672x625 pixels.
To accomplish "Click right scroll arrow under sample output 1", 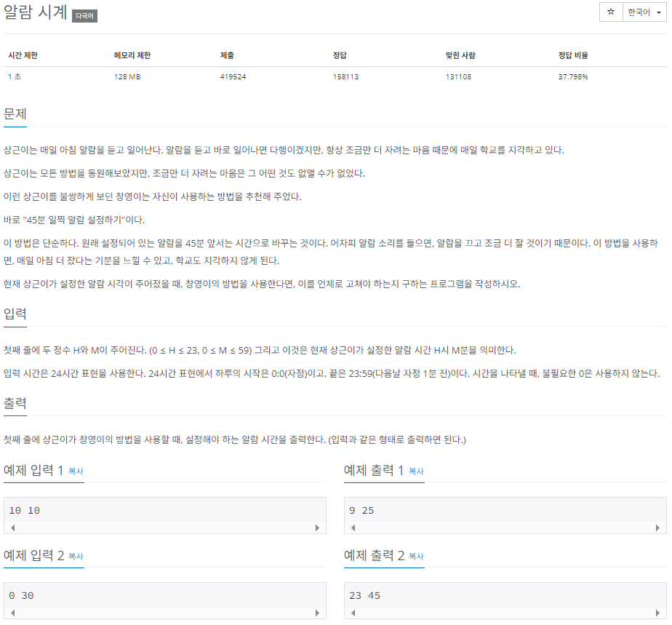I will [x=657, y=528].
